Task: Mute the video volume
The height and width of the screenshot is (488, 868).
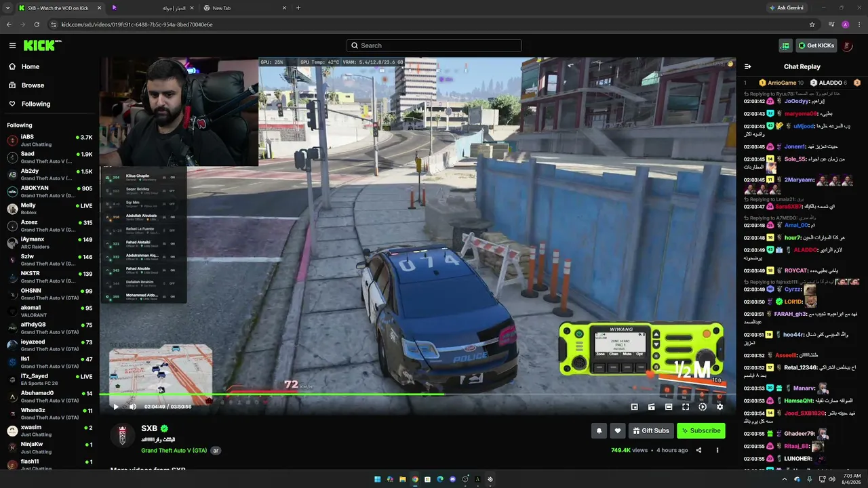Action: (133, 407)
